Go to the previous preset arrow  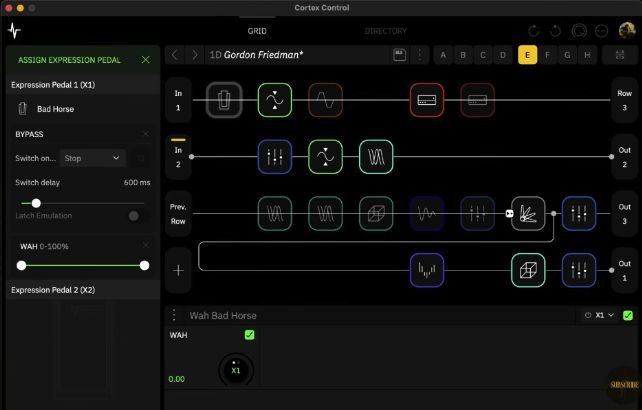(174, 55)
